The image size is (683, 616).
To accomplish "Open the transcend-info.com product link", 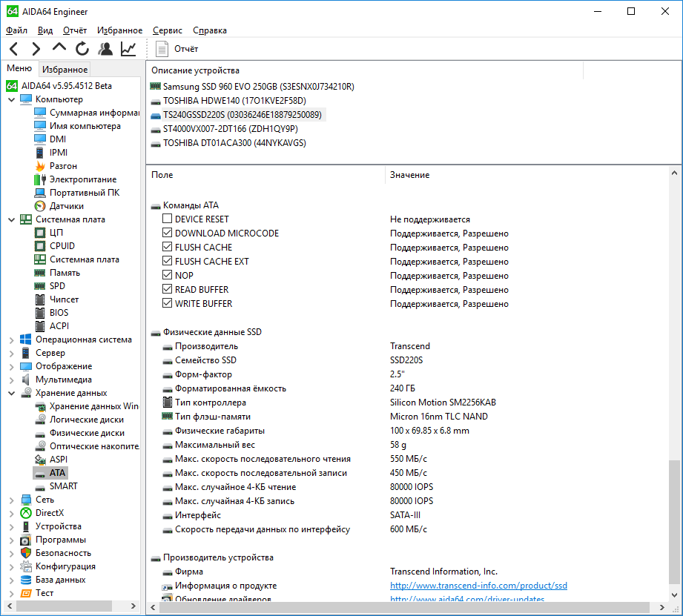I will (x=478, y=586).
